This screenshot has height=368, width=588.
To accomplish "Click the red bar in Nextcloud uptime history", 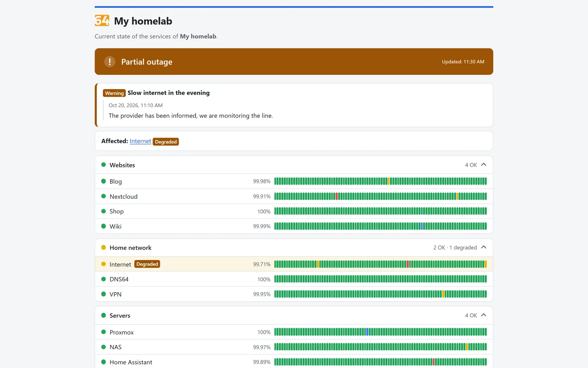I will [x=337, y=196].
